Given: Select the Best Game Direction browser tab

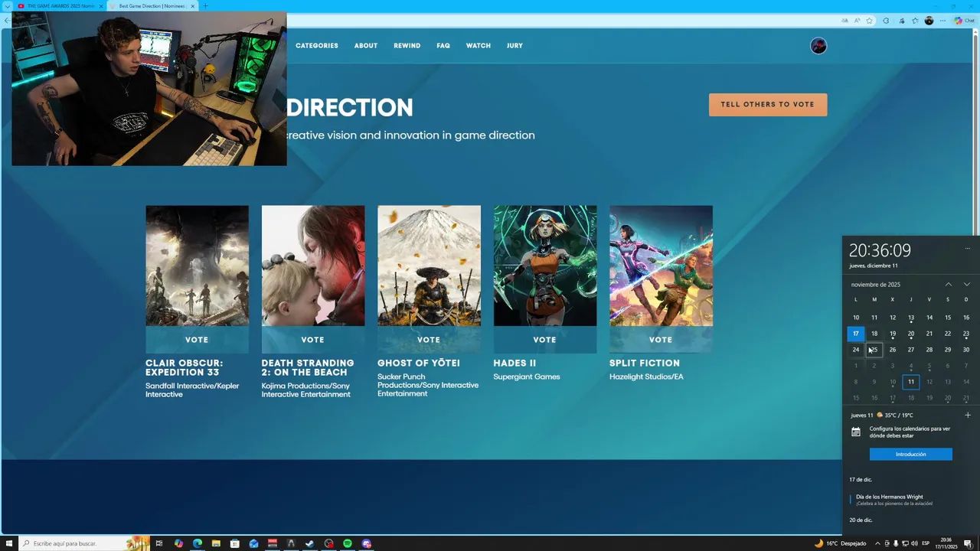Looking at the screenshot, I should pyautogui.click(x=151, y=6).
